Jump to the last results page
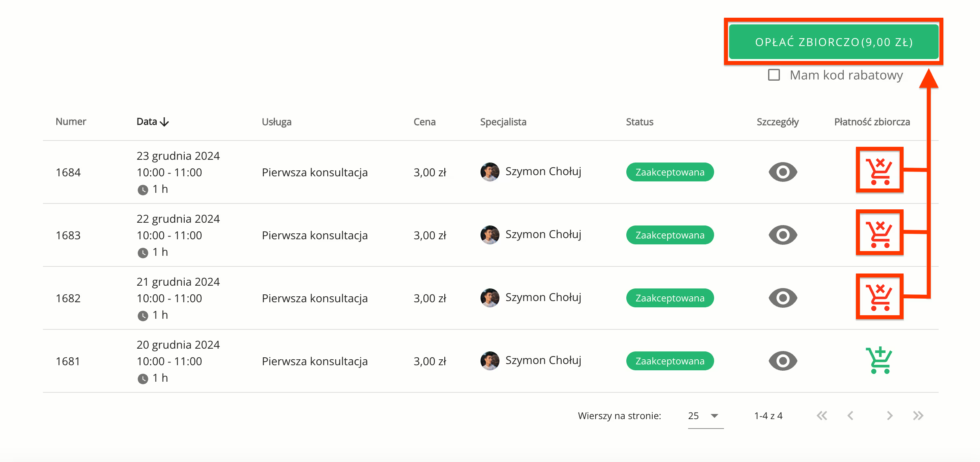This screenshot has height=462, width=980. (918, 416)
